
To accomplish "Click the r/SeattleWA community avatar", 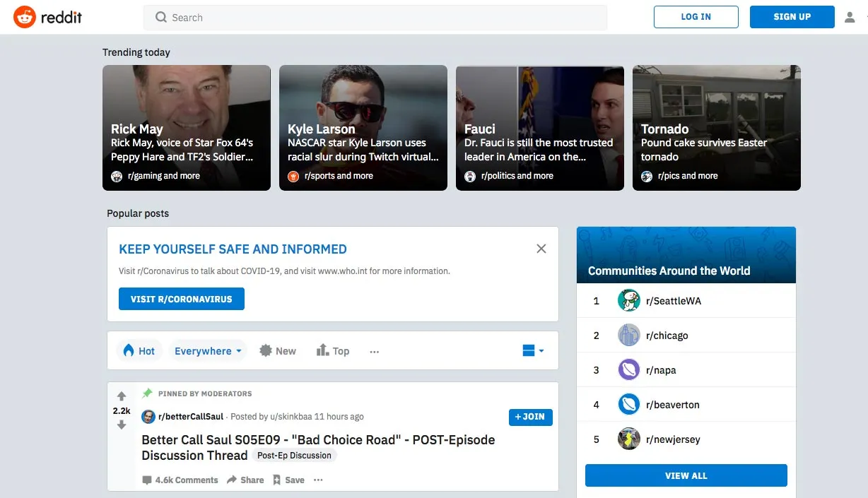I will [628, 301].
